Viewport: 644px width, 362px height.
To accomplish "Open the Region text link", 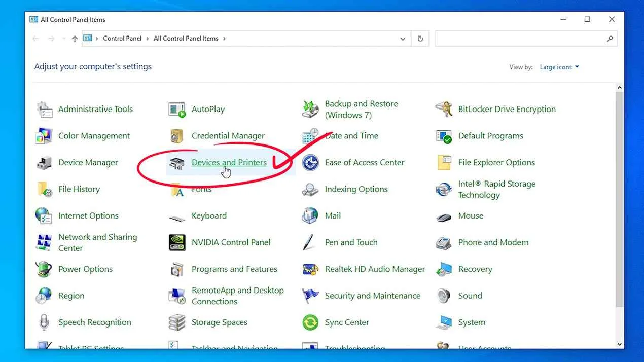I will (71, 296).
